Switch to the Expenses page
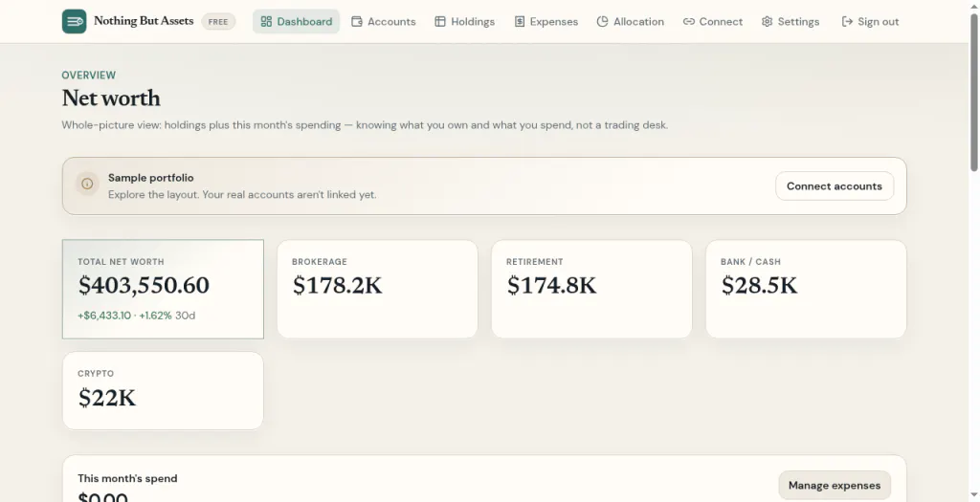 click(x=546, y=21)
